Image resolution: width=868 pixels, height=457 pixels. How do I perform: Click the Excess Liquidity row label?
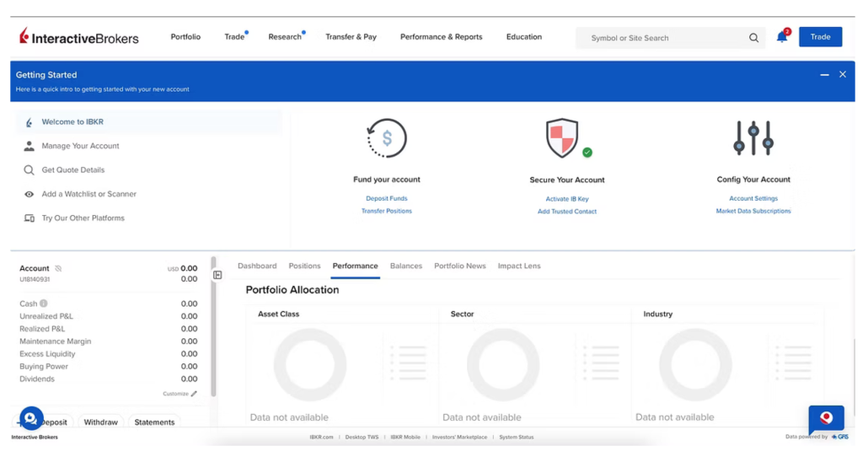point(47,354)
